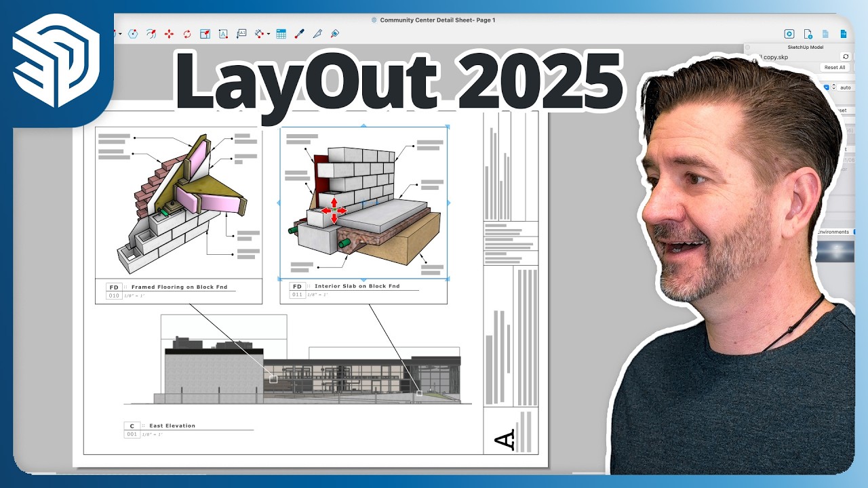Select the Split tool icon
The width and height of the screenshot is (868, 488).
[x=317, y=33]
